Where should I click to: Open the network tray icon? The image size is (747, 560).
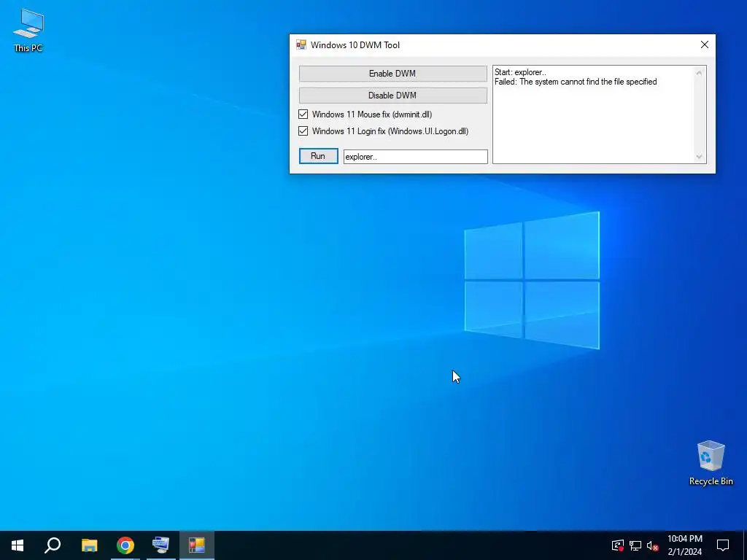tap(635, 545)
